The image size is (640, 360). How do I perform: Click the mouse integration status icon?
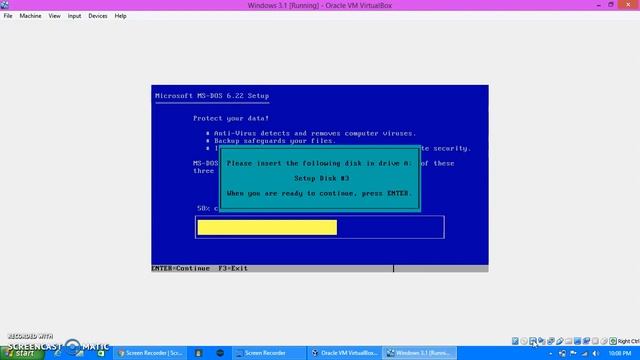[x=604, y=341]
